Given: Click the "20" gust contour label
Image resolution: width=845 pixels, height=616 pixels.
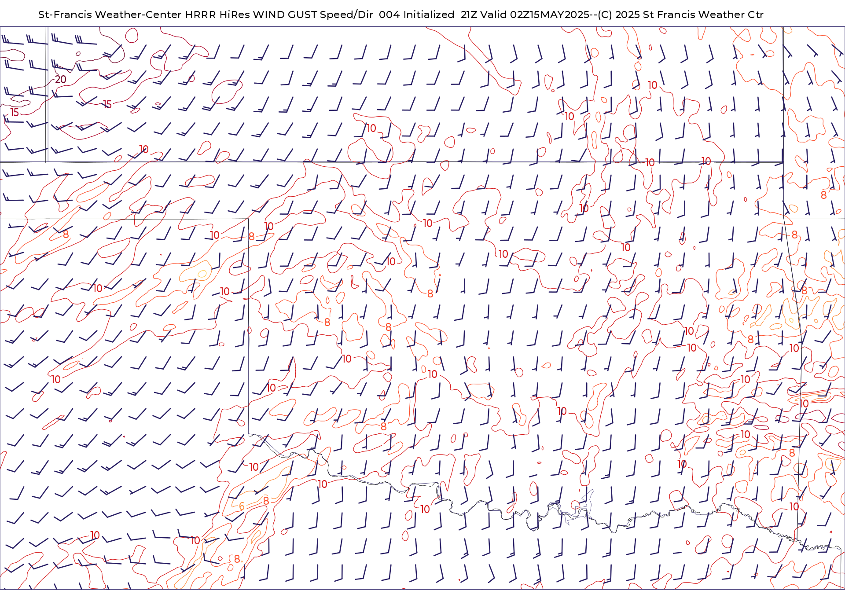Looking at the screenshot, I should tap(61, 80).
